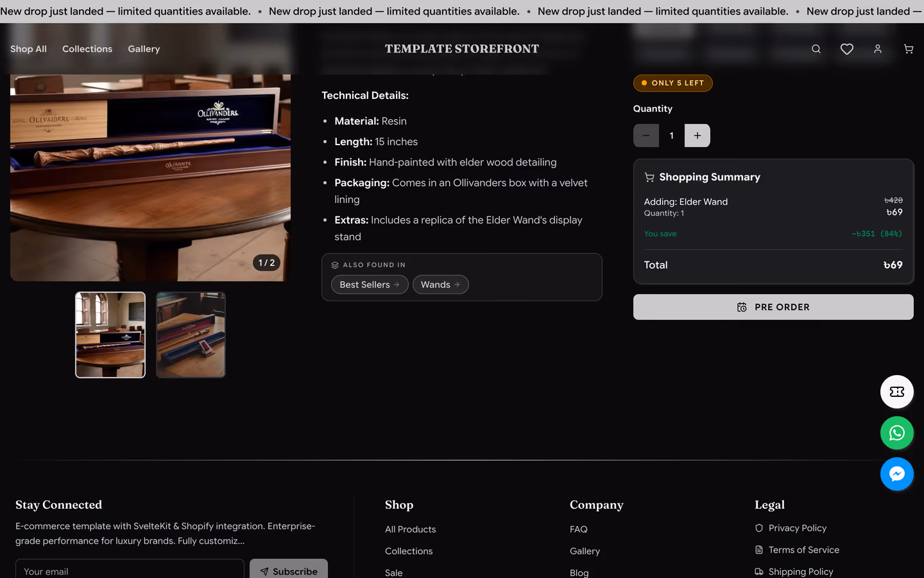Screen dimensions: 924x578
Task: Click the You save discount text
Action: (x=660, y=234)
